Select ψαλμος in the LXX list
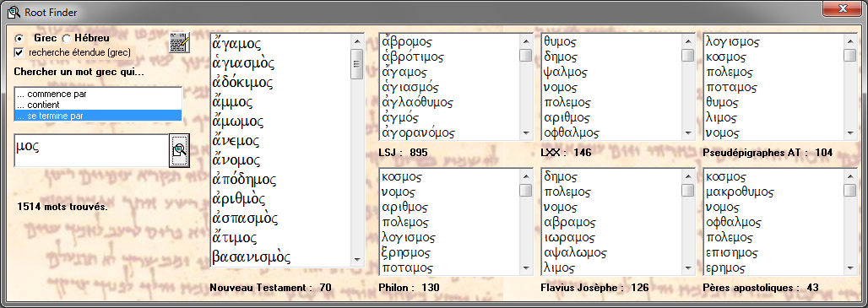This screenshot has height=308, width=868. click(565, 72)
